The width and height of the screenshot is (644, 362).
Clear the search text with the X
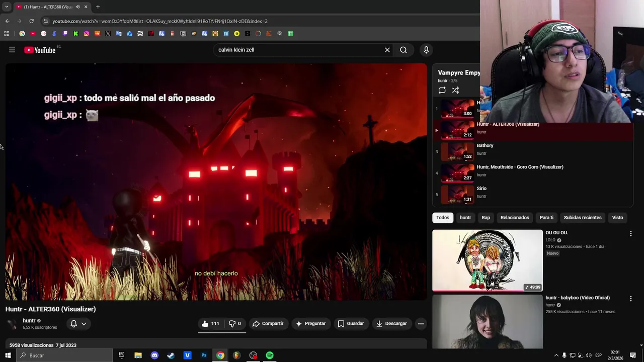point(387,50)
